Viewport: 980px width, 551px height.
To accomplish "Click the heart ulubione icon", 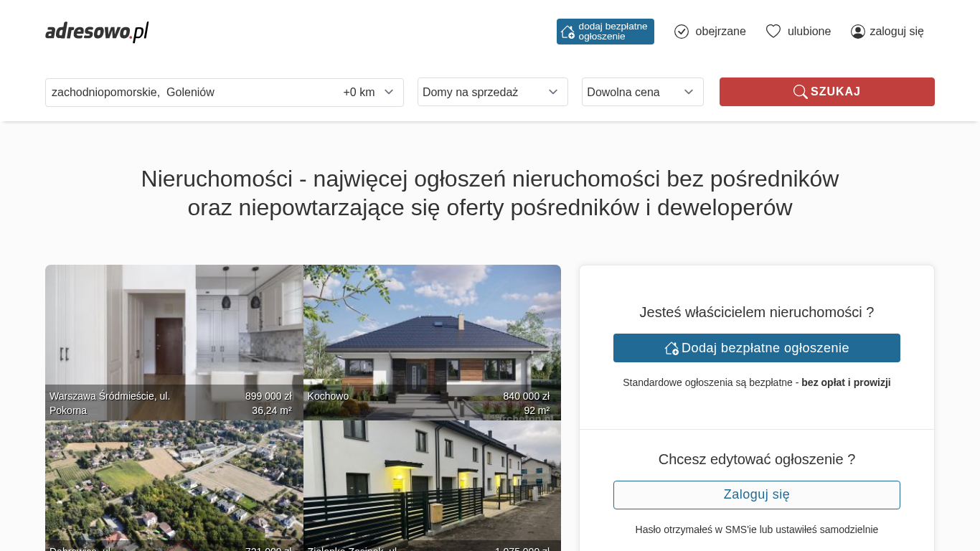I will 773,32.
